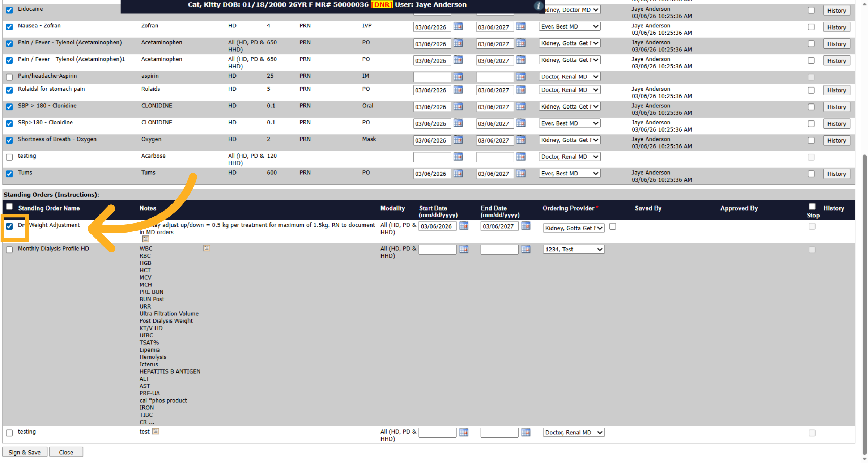868x463 pixels.
Task: Check the Monthly Dialysis Profile HD checkbox
Action: 9,250
